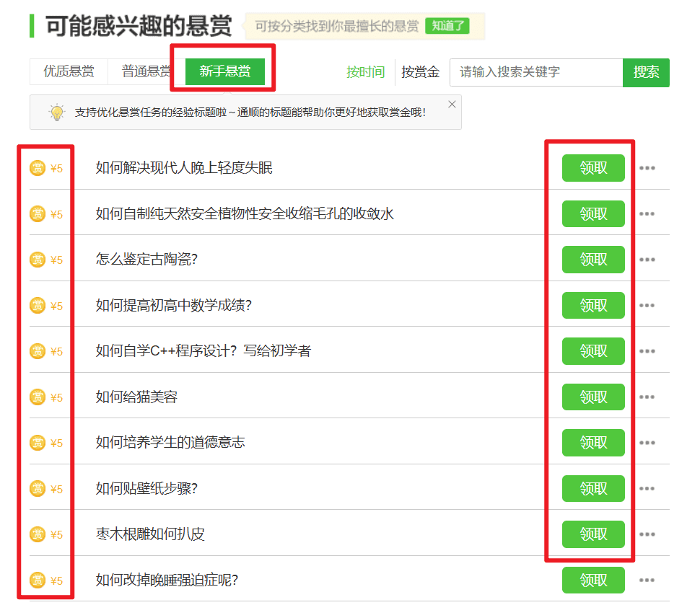The width and height of the screenshot is (700, 605).
Task: Close the title optimization tip banner
Action: click(452, 105)
